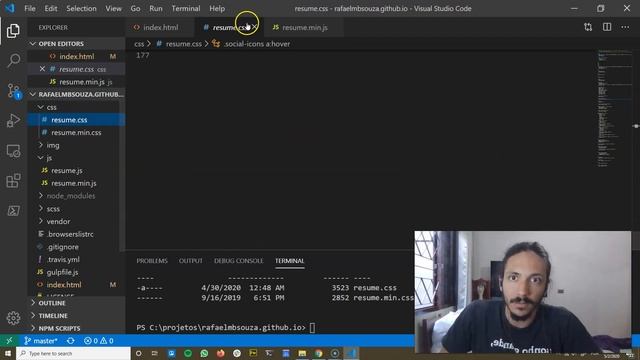Expand the Outline section
640x360 pixels.
pyautogui.click(x=76, y=303)
